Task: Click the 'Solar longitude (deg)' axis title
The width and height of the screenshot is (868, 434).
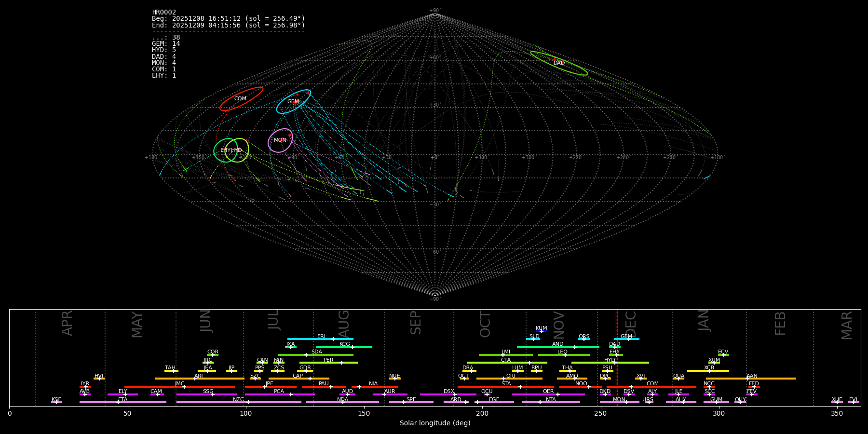Action: pyautogui.click(x=435, y=423)
